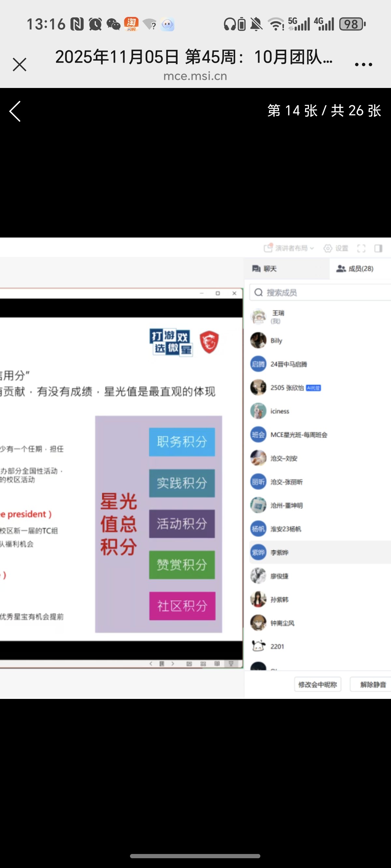Select member 沧交-刘安
The image size is (391, 868).
(x=320, y=458)
